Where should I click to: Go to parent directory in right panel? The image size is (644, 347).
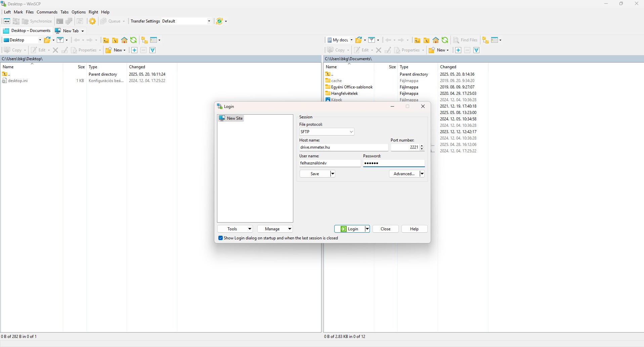click(417, 40)
